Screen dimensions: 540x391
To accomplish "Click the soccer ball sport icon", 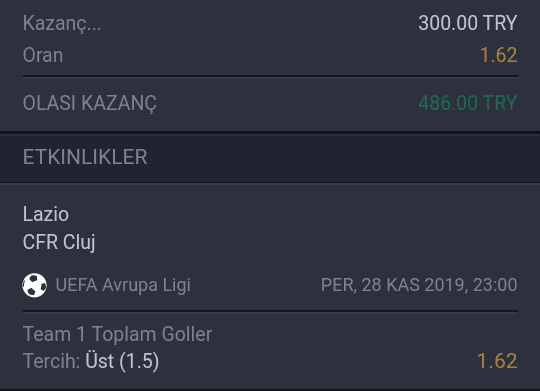I will [x=34, y=285].
